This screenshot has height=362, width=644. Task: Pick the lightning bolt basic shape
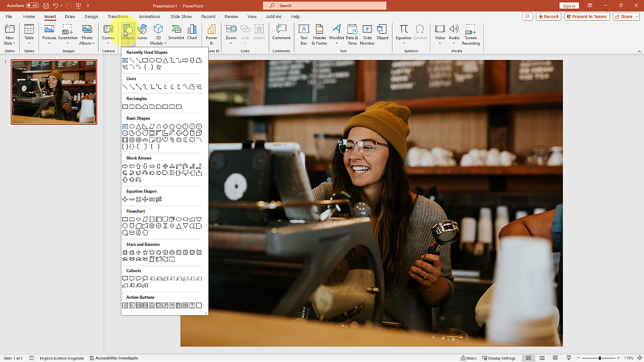click(x=172, y=140)
